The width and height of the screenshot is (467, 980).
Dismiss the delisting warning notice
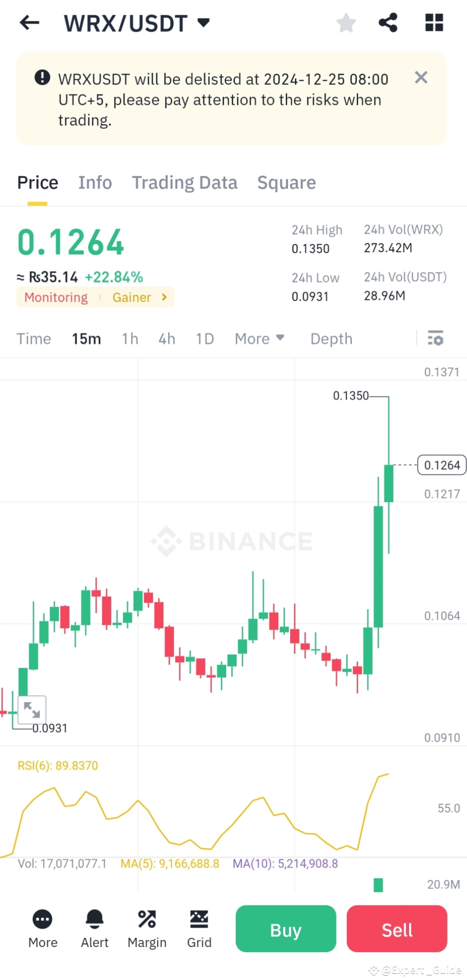click(421, 77)
